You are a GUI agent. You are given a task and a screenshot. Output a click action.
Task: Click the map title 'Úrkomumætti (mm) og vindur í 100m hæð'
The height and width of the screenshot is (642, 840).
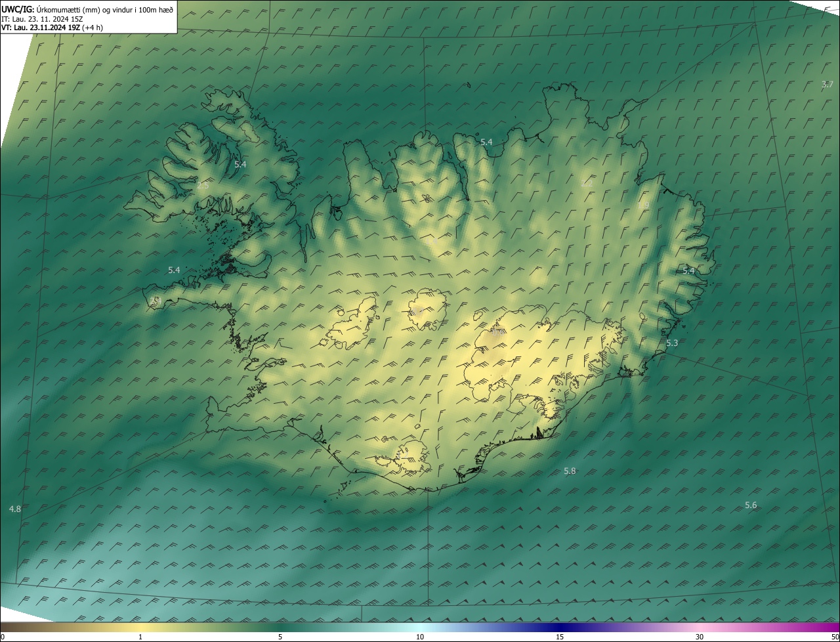pos(106,9)
